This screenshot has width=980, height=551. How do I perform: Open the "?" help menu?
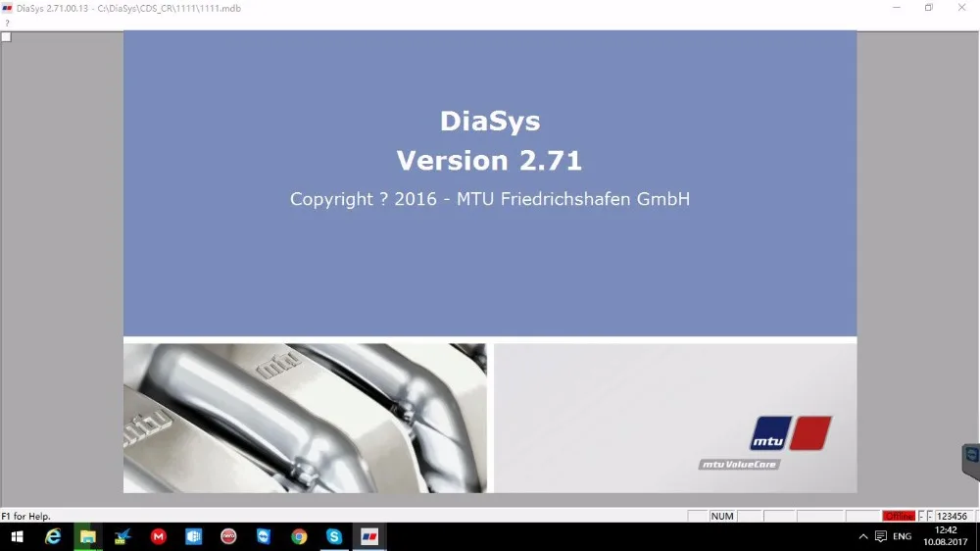[7, 24]
